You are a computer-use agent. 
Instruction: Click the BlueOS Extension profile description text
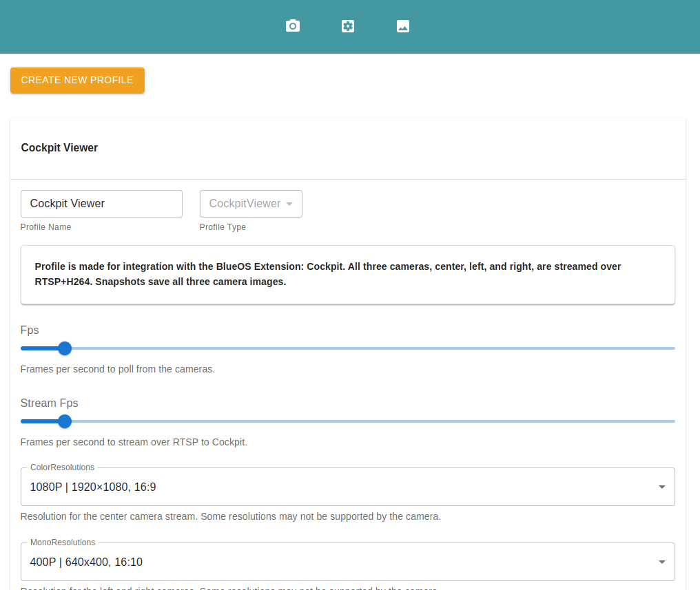[328, 274]
